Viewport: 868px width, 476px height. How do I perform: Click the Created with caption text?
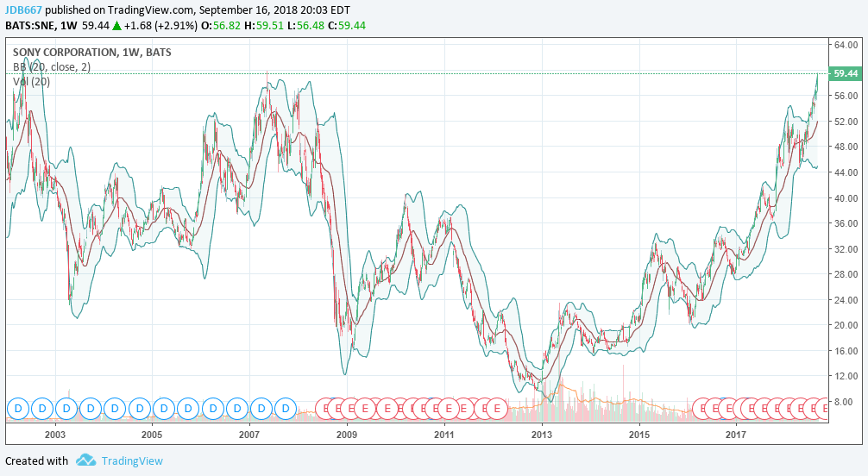click(36, 460)
